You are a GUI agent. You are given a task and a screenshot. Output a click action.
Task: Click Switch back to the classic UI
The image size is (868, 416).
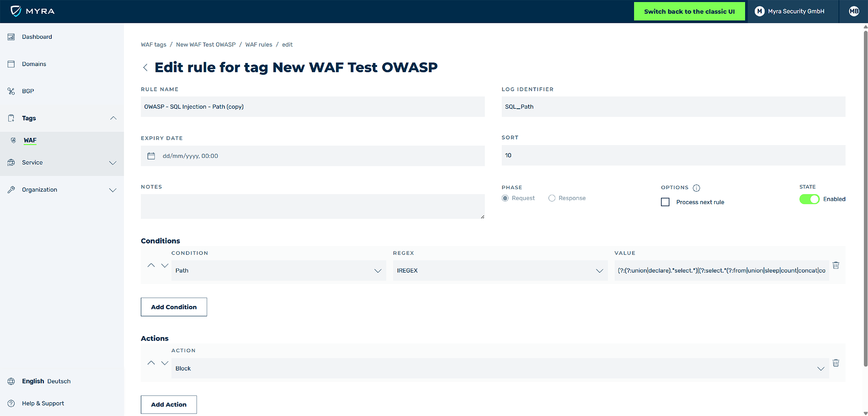[689, 11]
